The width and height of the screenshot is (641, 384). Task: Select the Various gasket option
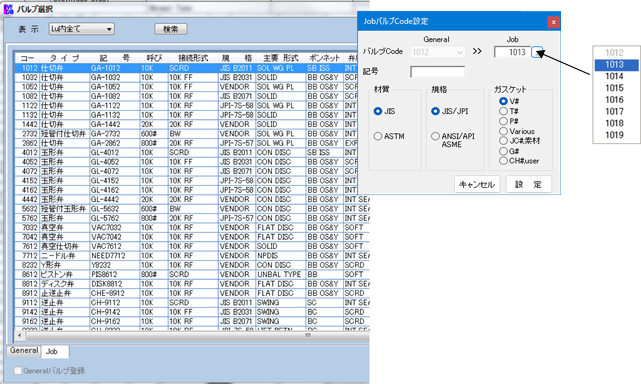[503, 131]
